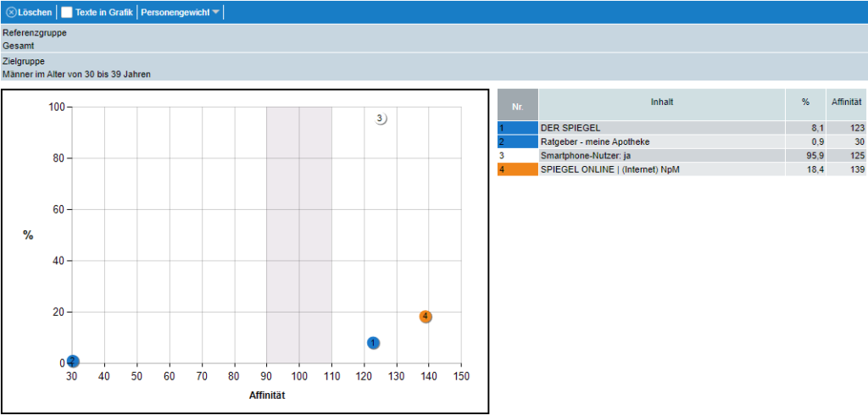Select Smartphone-Nutzer: ja row

[x=661, y=156]
